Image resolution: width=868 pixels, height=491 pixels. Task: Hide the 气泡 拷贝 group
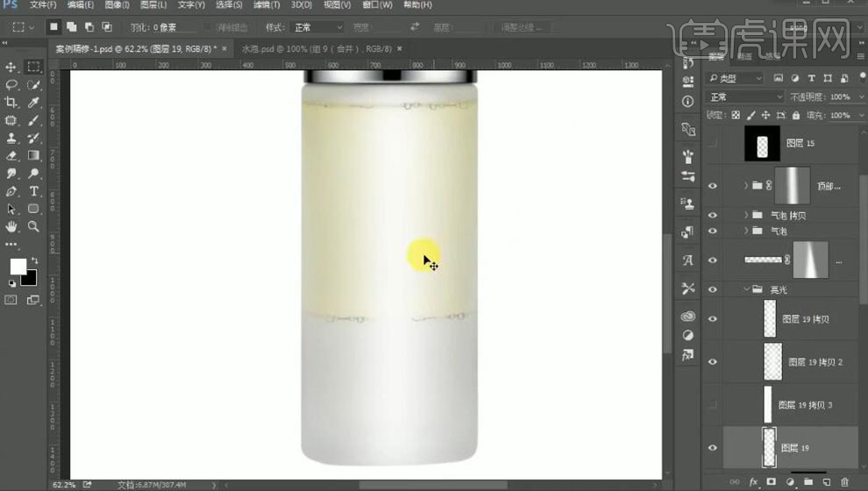(x=713, y=216)
